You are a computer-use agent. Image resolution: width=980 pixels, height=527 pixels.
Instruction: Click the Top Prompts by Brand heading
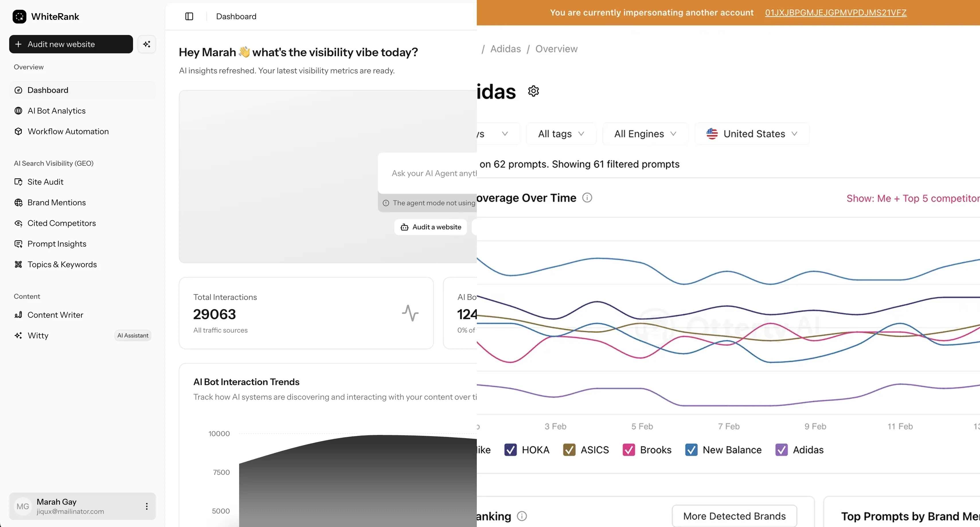click(910, 516)
